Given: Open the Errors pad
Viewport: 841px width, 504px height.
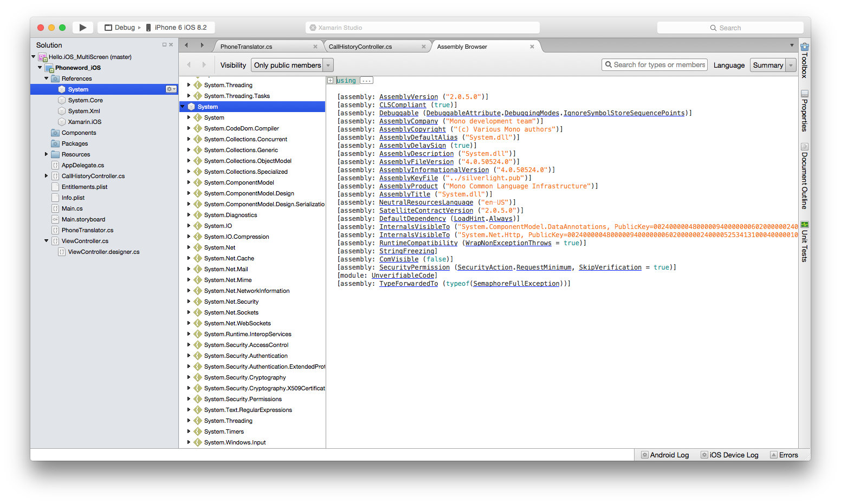Looking at the screenshot, I should click(x=784, y=455).
